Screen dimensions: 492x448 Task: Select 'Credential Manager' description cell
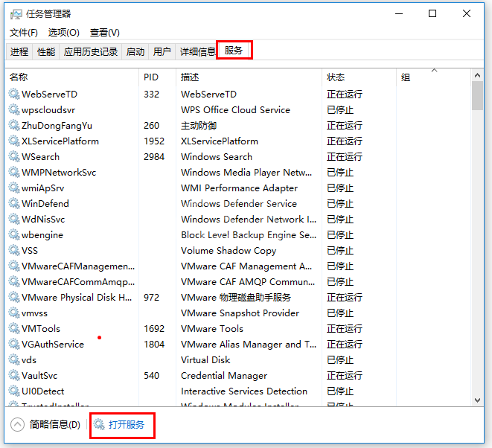pyautogui.click(x=224, y=375)
